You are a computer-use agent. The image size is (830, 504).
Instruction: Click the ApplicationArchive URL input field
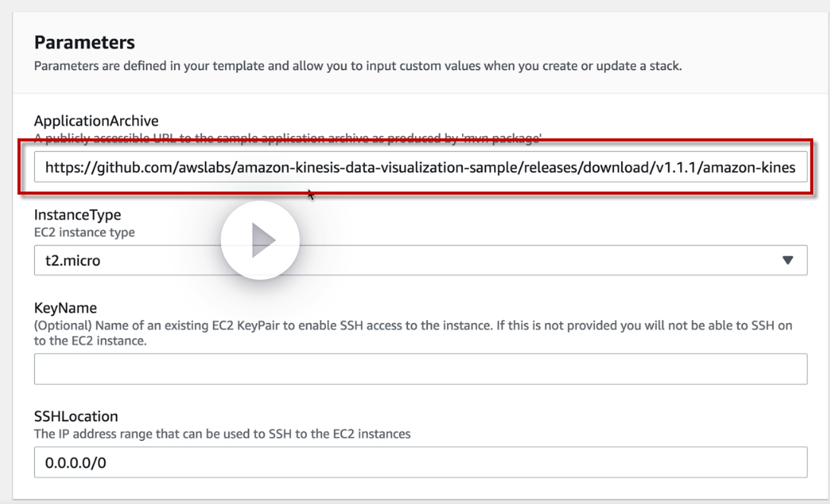click(420, 167)
